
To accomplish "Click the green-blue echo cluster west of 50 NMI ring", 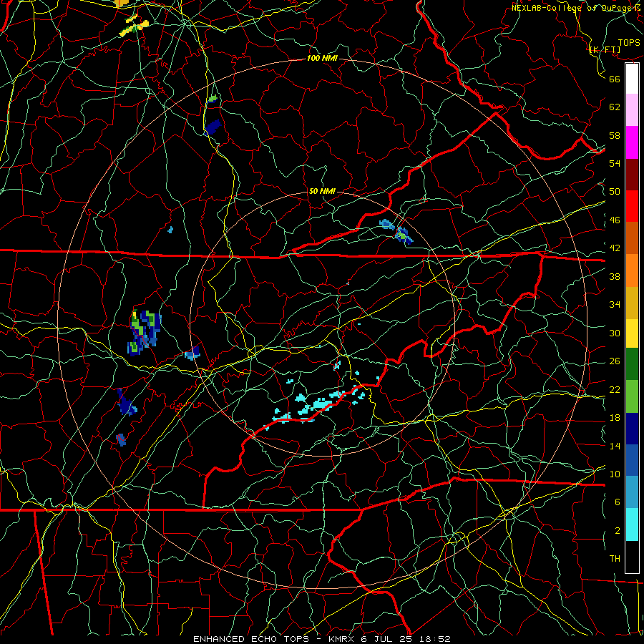I will point(145,332).
